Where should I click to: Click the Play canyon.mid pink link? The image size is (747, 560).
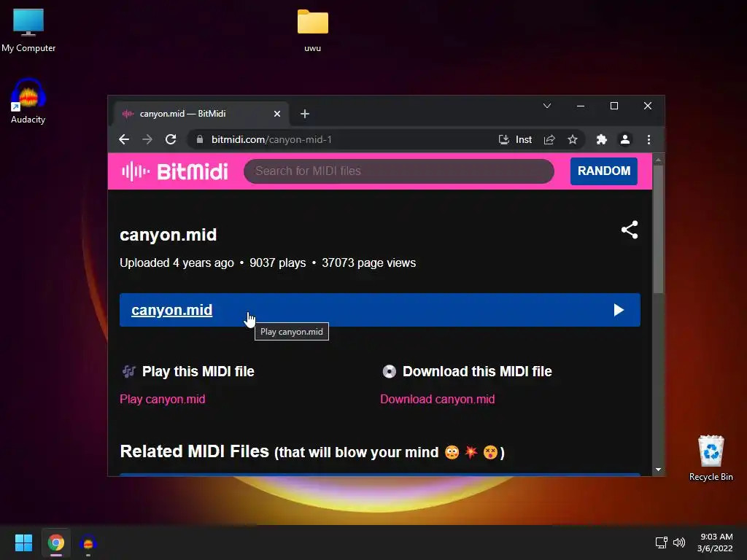click(163, 399)
